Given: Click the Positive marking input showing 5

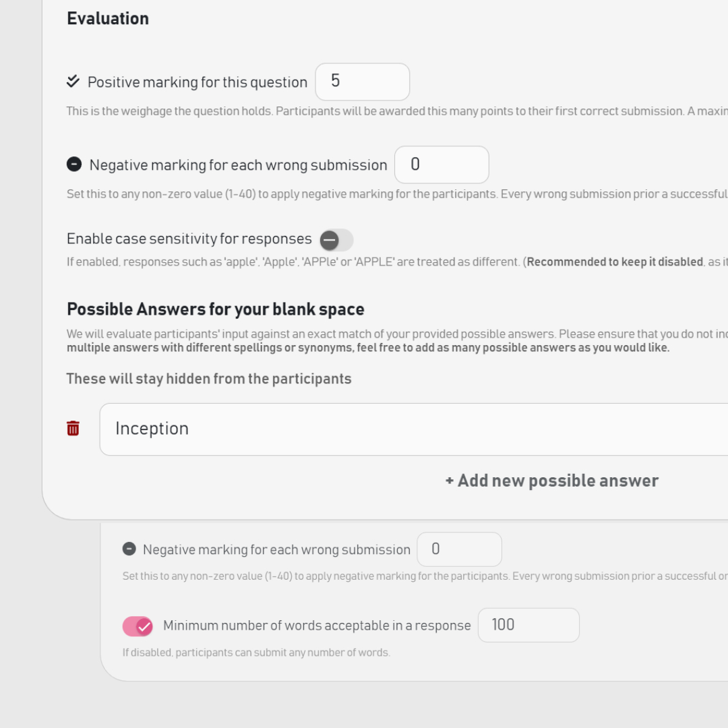Looking at the screenshot, I should 362,82.
